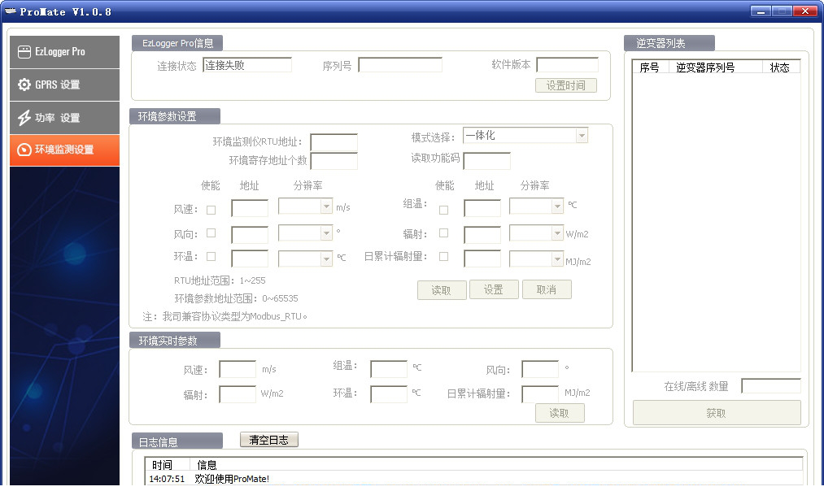The height and width of the screenshot is (504, 824).
Task: Click the realtime 辐射 value field (W/m2)
Action: click(x=238, y=394)
